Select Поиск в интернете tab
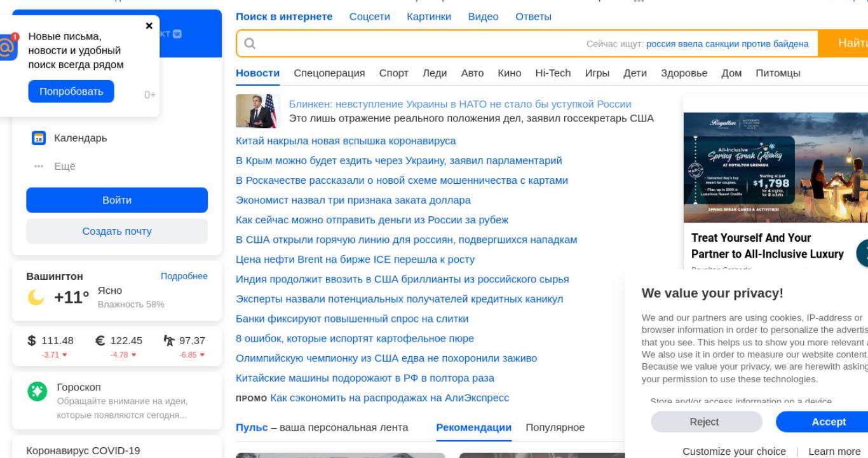Screen dimensions: 868x458 284,17
